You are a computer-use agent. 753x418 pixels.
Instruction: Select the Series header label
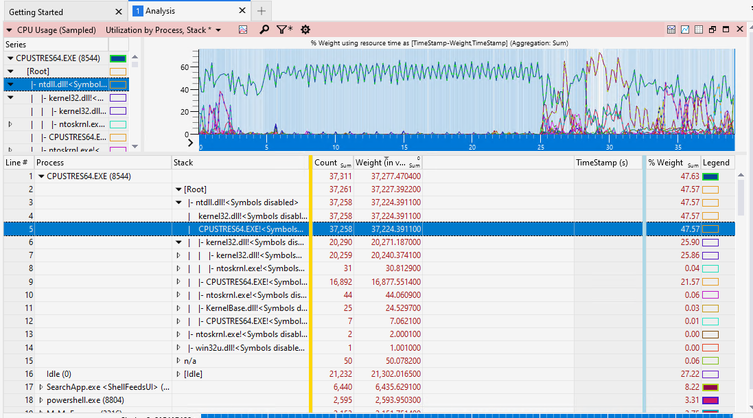tap(16, 44)
